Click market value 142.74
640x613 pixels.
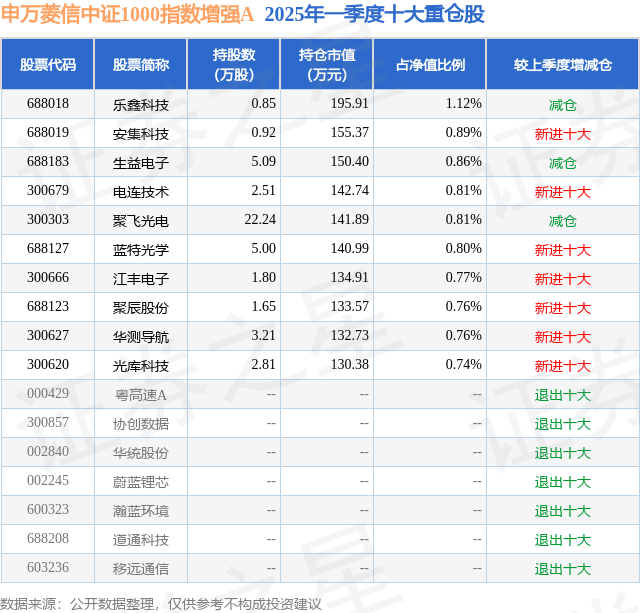pyautogui.click(x=350, y=191)
